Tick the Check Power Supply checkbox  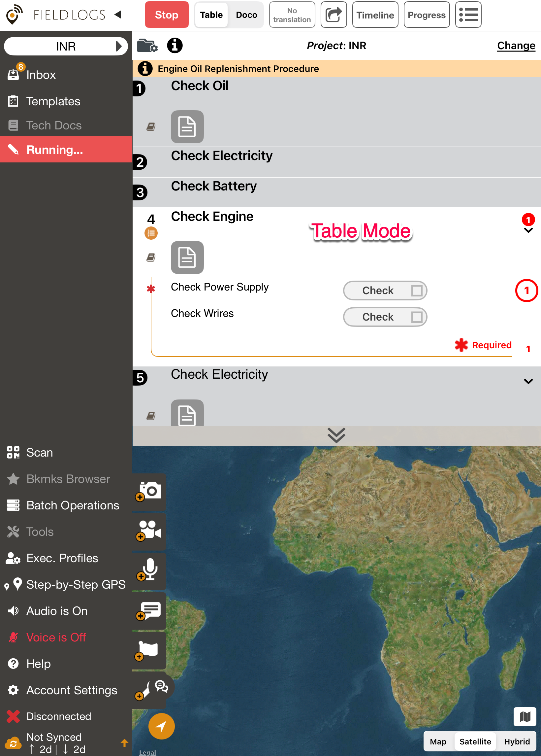416,291
